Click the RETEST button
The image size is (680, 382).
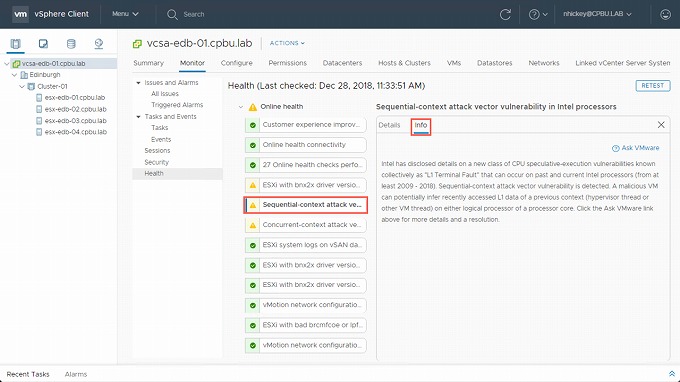pos(653,85)
